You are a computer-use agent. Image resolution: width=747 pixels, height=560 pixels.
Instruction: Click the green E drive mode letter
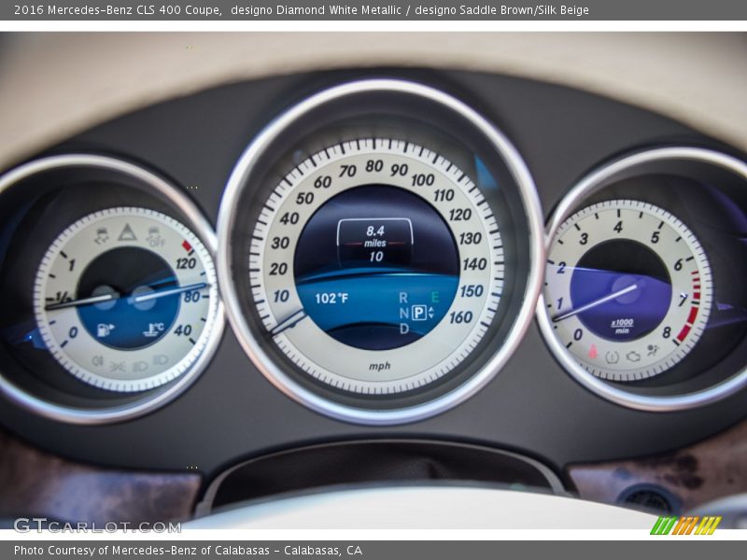coord(435,298)
